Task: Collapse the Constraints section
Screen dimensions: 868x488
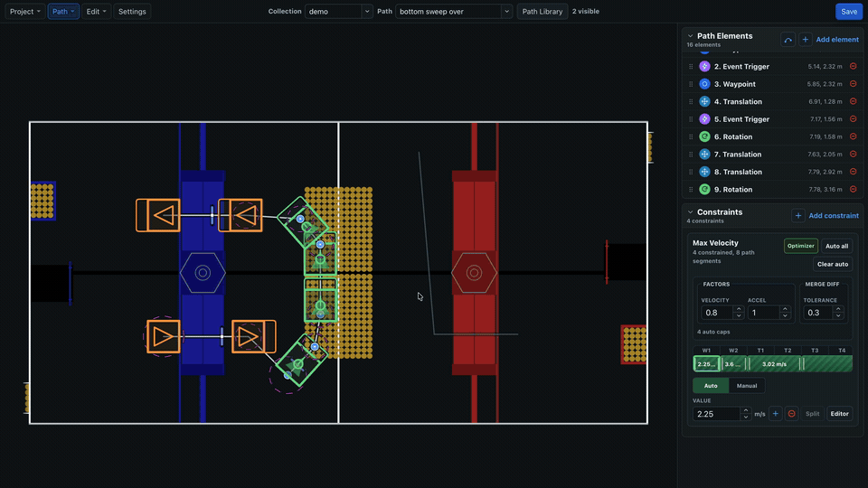Action: (690, 211)
